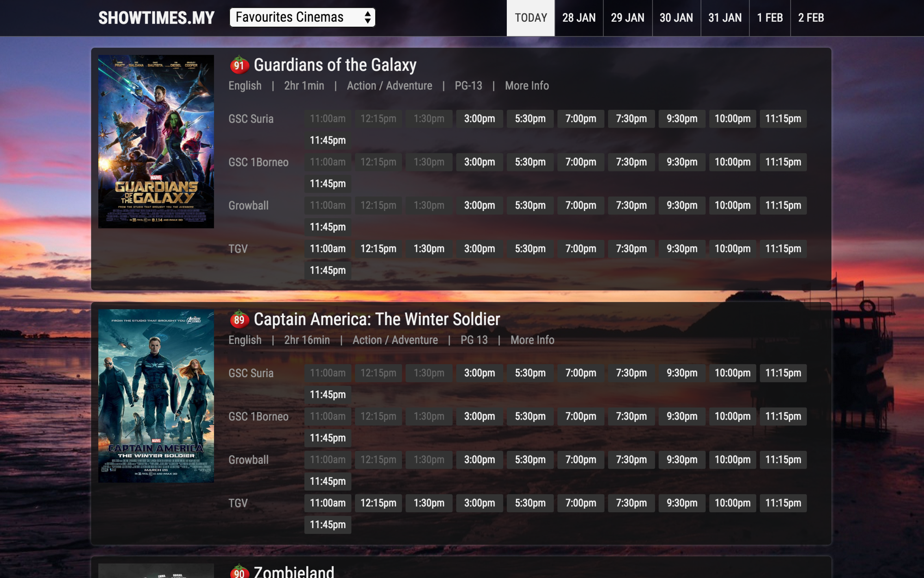Click the 31 JAN date tab

tap(725, 18)
